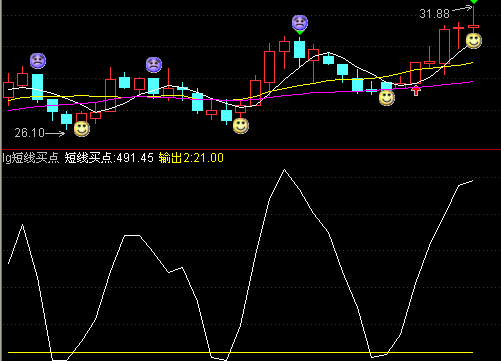
Task: Select the yellow 输出2:21.00 output label
Action: [191, 158]
